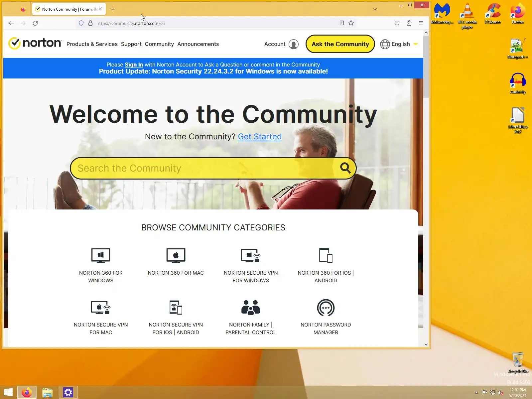Open Norton Secure VPN for iOS | Android

(x=176, y=318)
